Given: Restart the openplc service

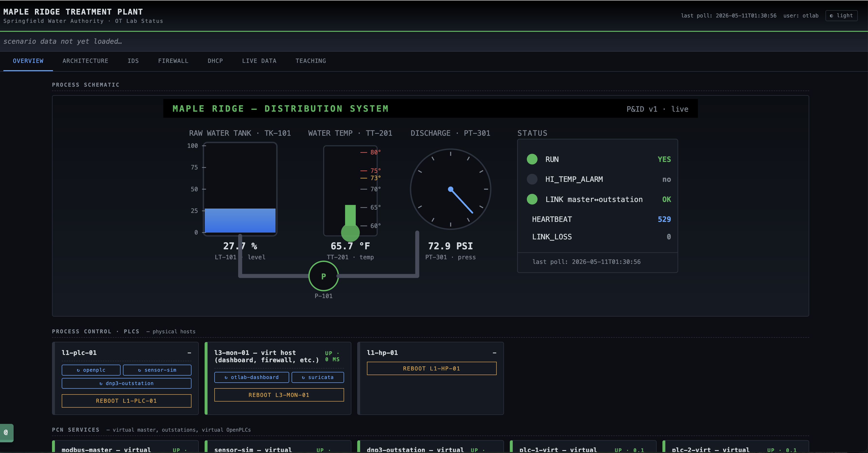Looking at the screenshot, I should (91, 370).
